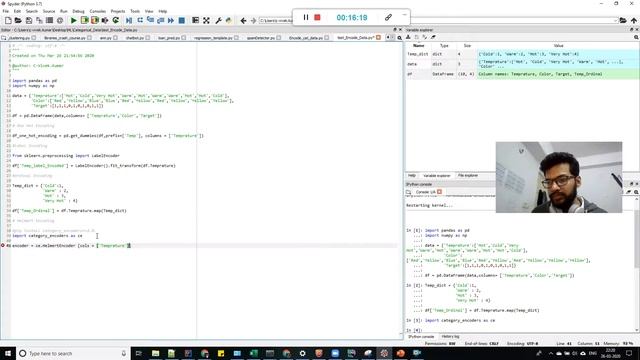640x360 pixels.
Task: Click the recorder link icon
Action: [x=388, y=17]
